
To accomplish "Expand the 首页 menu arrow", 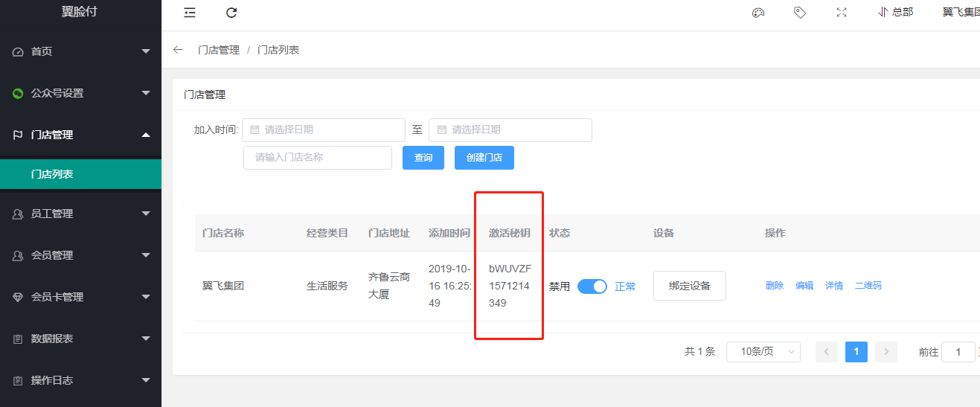I will point(146,51).
